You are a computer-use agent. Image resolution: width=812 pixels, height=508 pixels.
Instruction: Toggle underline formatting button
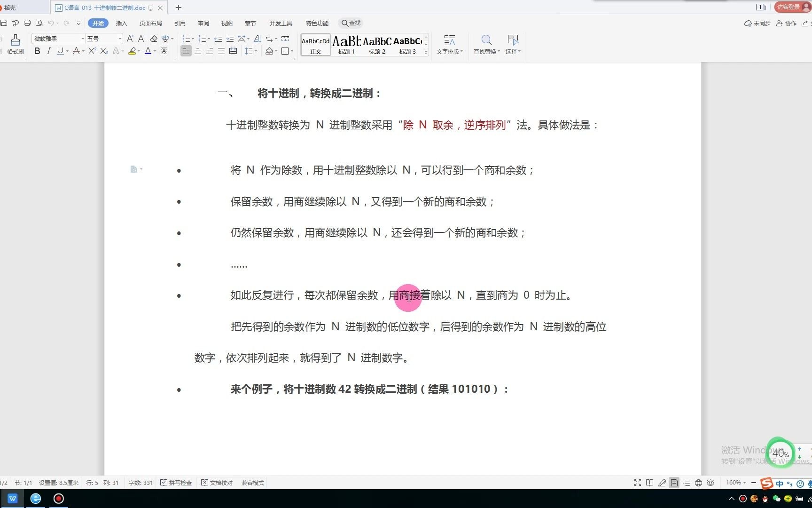coord(60,51)
